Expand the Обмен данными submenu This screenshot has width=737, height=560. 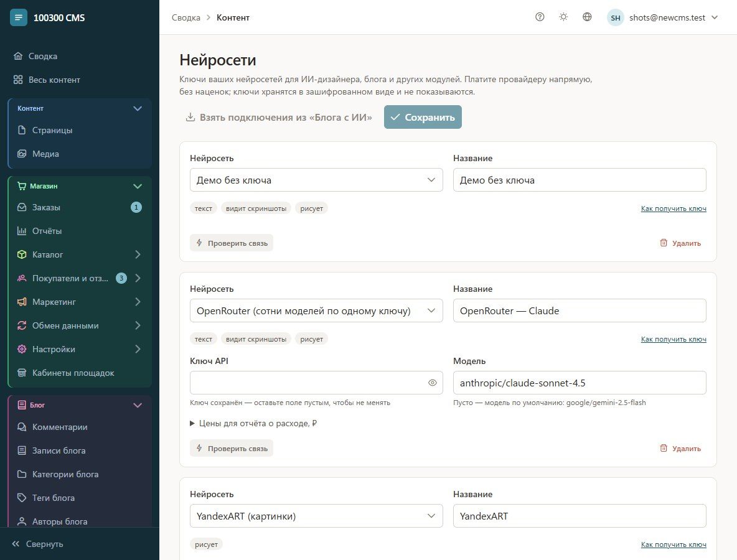(x=137, y=325)
